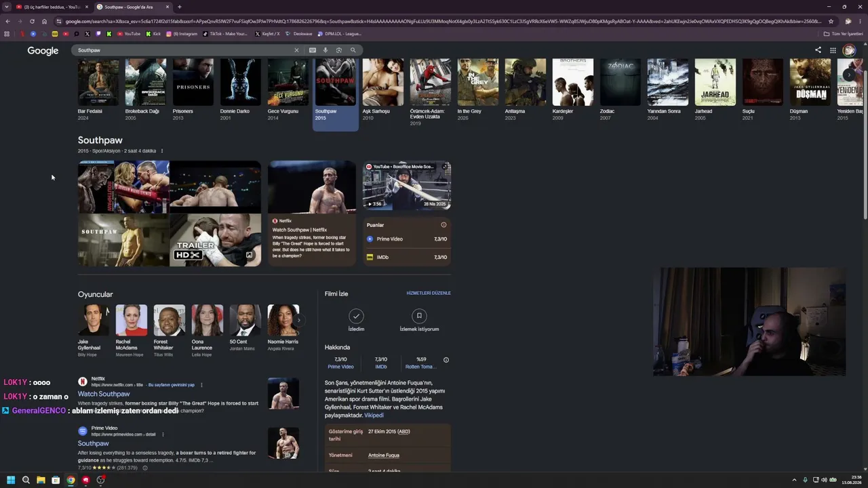Search by image with the Lens icon
This screenshot has height=488, width=868.
coord(339,50)
